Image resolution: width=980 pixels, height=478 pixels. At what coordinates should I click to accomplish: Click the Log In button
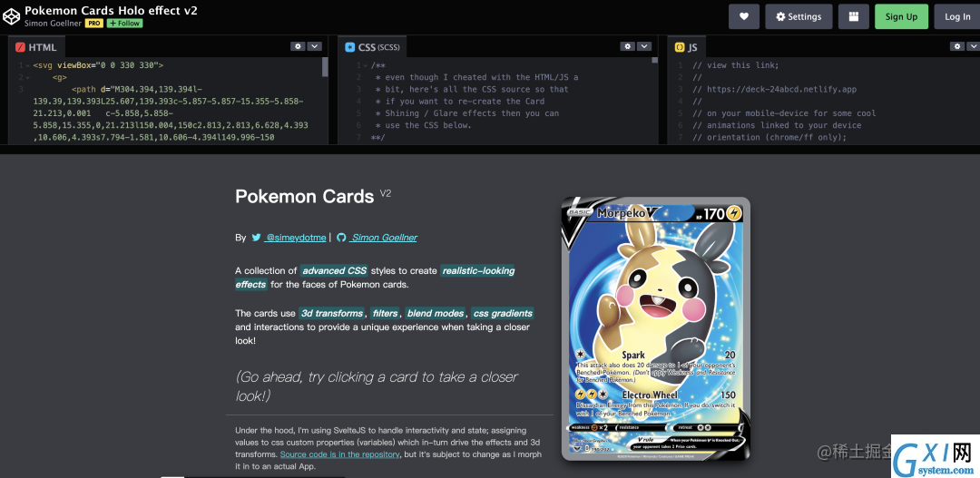tap(957, 17)
